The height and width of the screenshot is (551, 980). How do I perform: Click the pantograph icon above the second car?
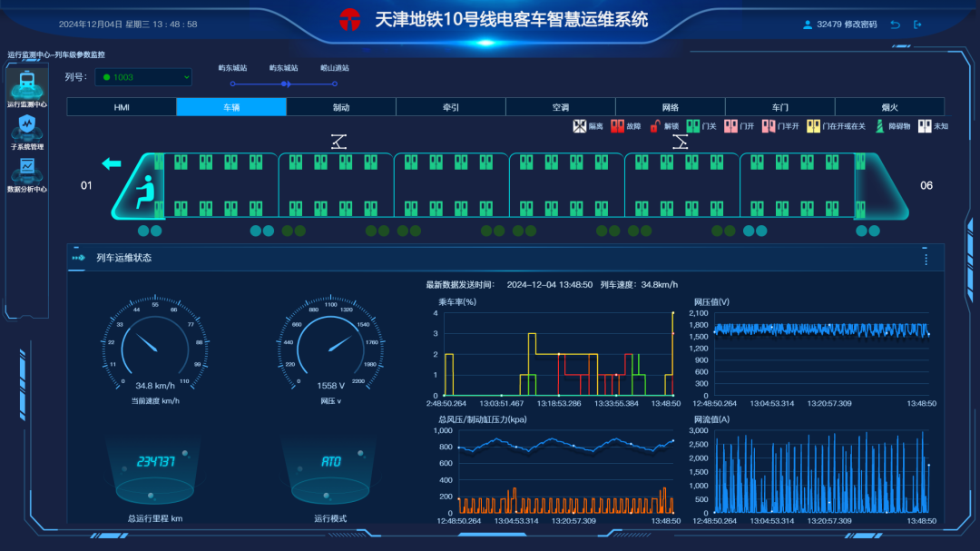[338, 142]
